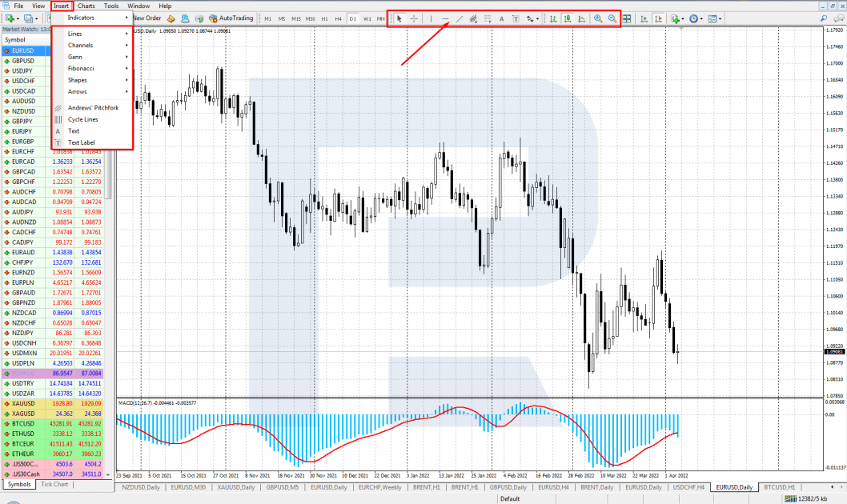The image size is (847, 504).
Task: Select the horizontal line drawing tool
Action: point(446,19)
